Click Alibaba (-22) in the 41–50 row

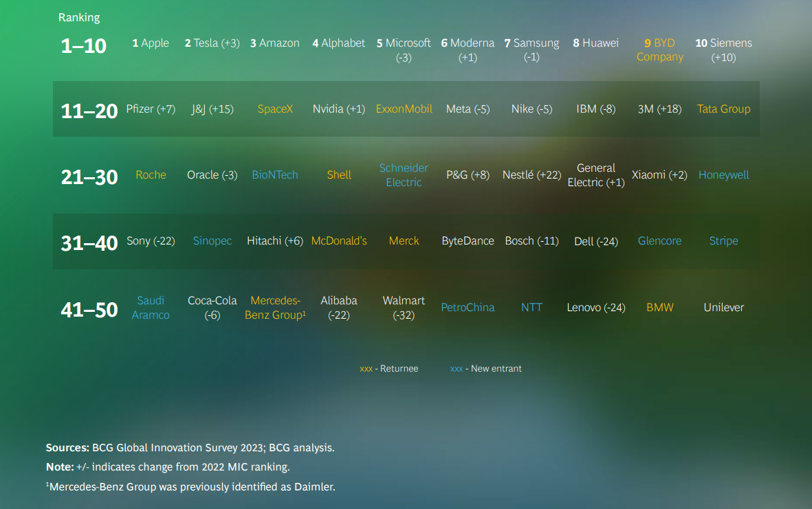[x=339, y=308]
